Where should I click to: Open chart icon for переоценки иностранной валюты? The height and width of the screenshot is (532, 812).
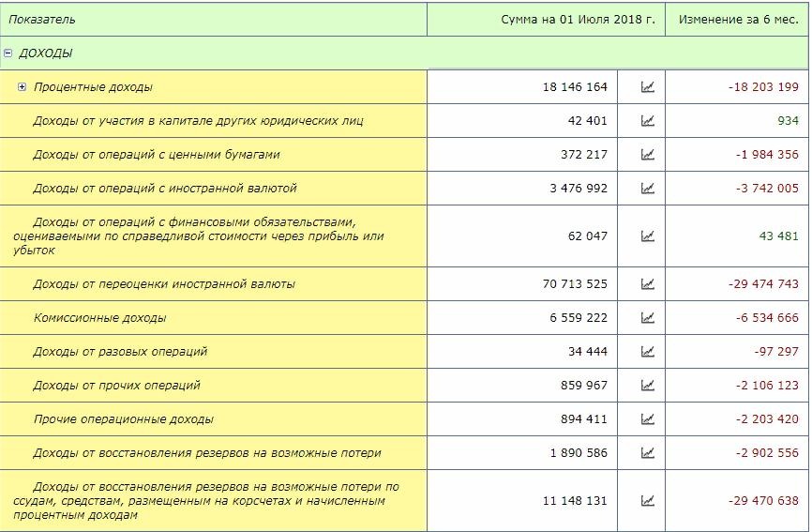(647, 284)
